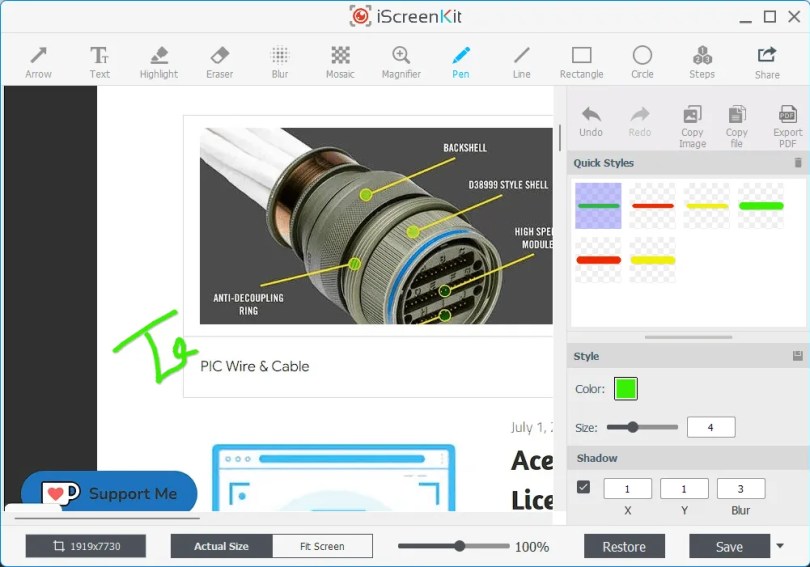Click the Redo icon
810x567 pixels.
point(640,122)
